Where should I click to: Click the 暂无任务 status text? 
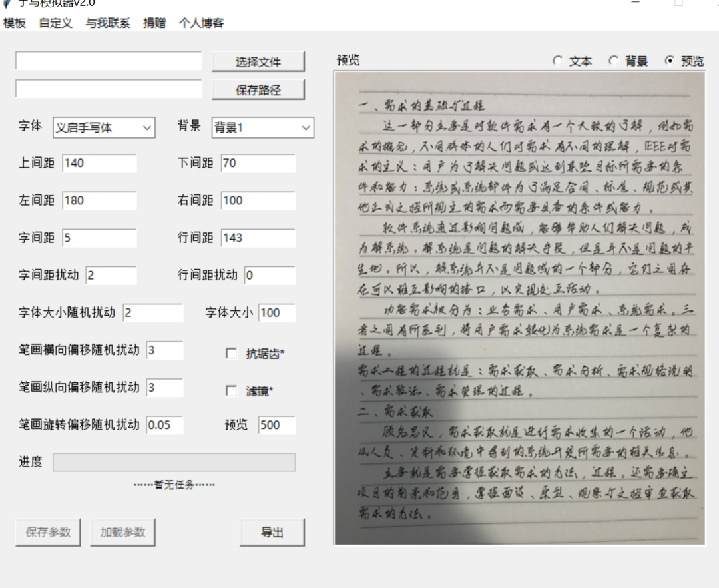(174, 485)
